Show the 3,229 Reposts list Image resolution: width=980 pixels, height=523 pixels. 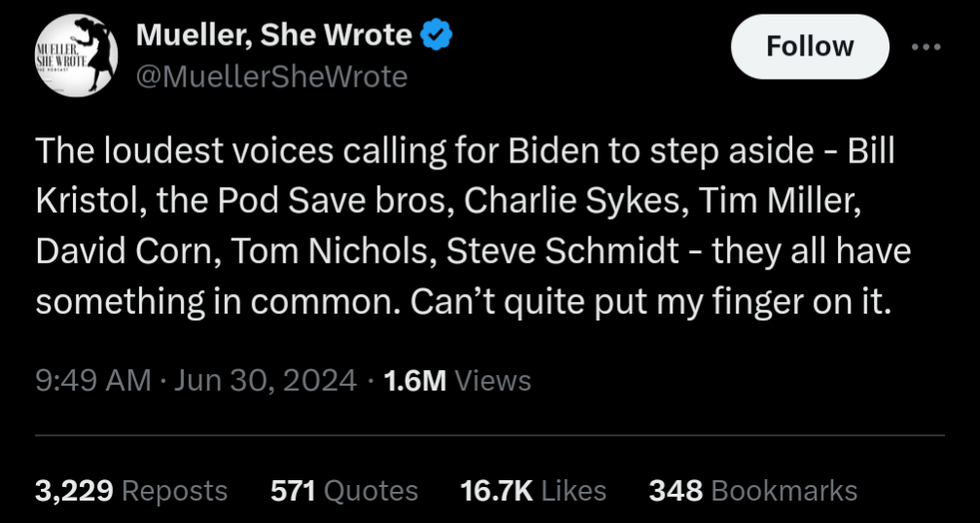coord(131,491)
